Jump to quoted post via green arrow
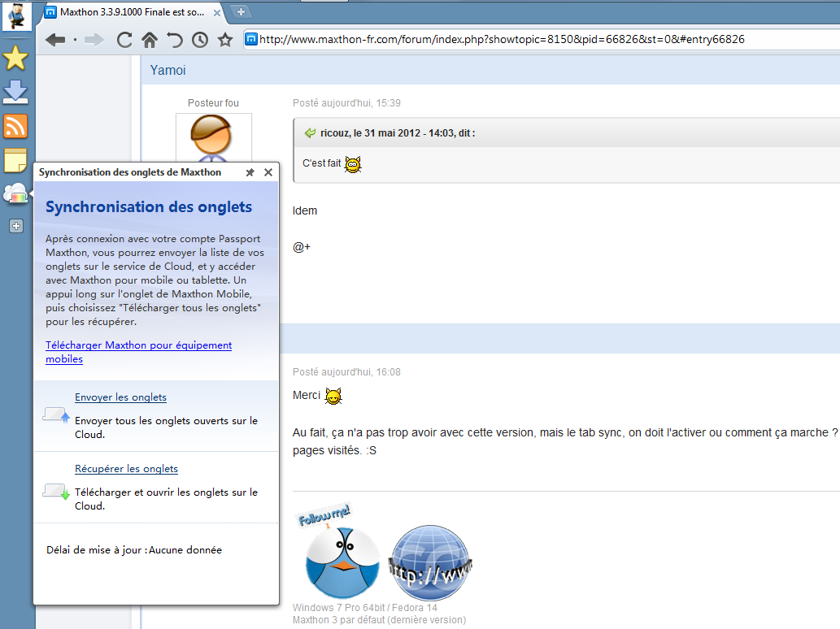This screenshot has width=840, height=629. 310,132
